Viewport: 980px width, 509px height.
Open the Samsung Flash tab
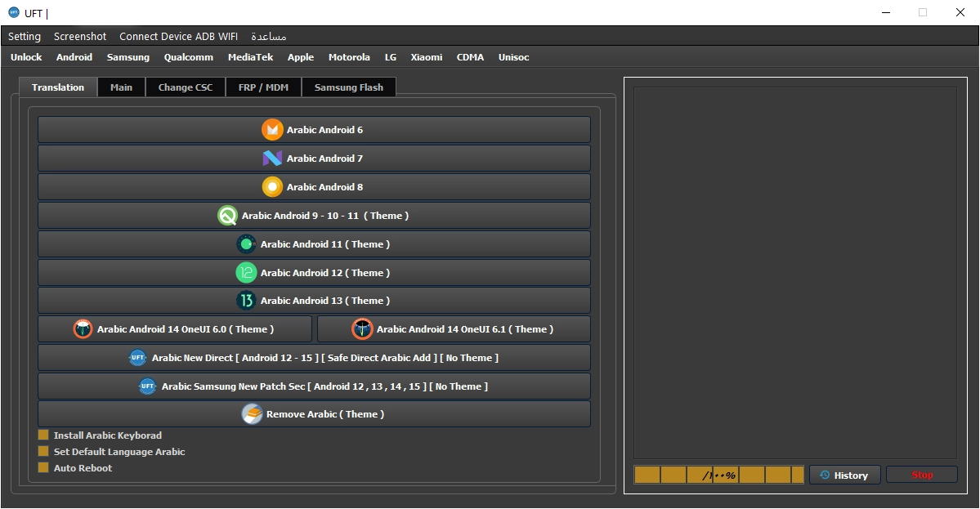349,87
